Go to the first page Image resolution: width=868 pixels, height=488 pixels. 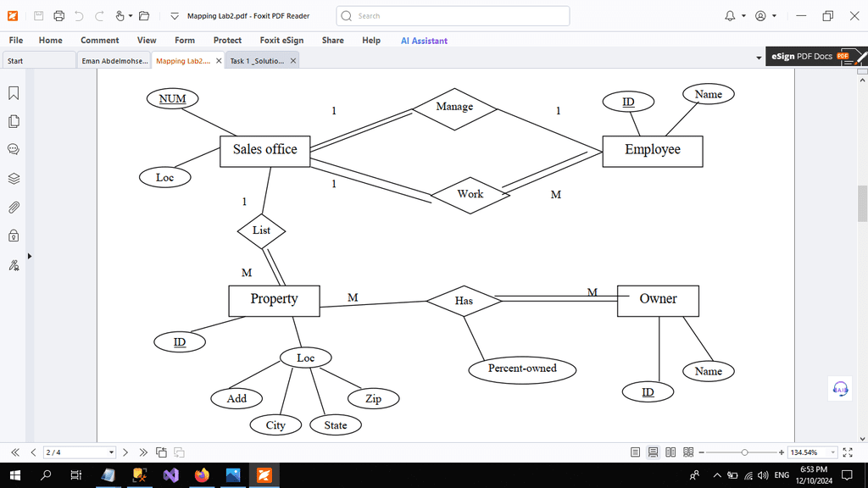15,452
